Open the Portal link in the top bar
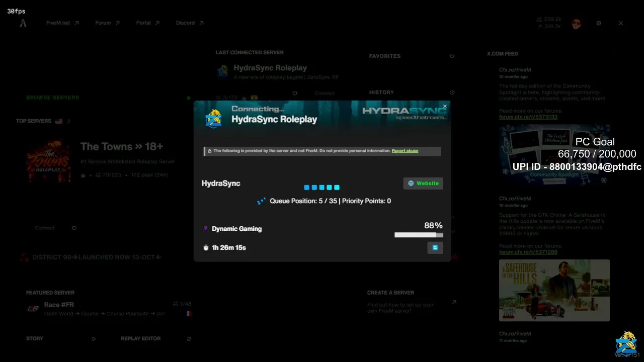 pos(147,23)
